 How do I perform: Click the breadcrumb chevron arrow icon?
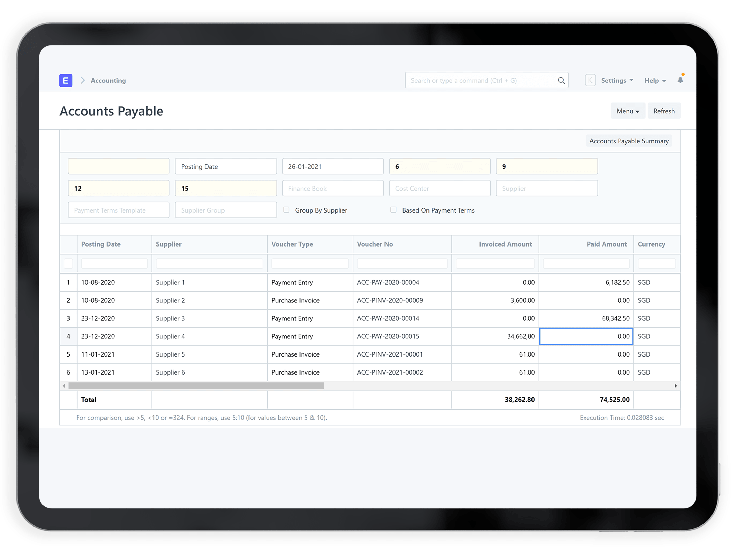[x=83, y=80]
